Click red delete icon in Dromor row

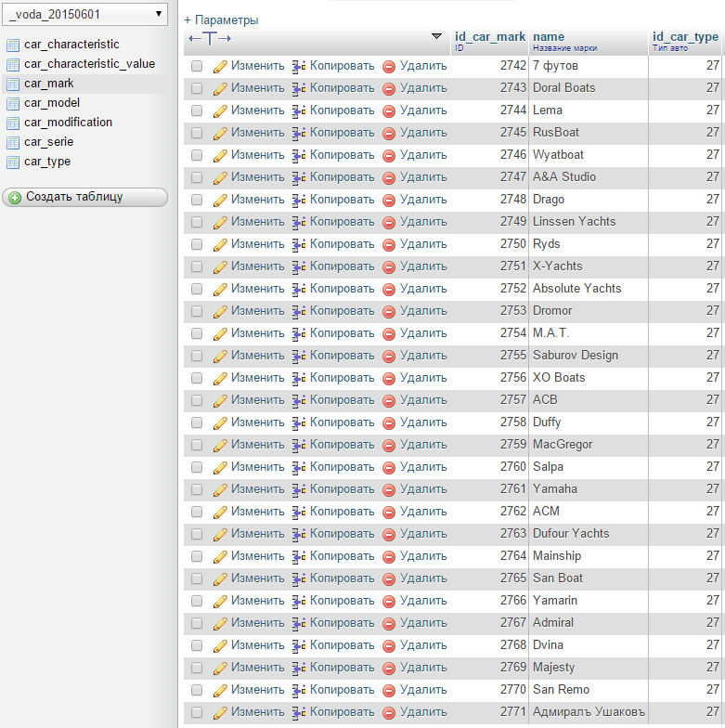(388, 312)
